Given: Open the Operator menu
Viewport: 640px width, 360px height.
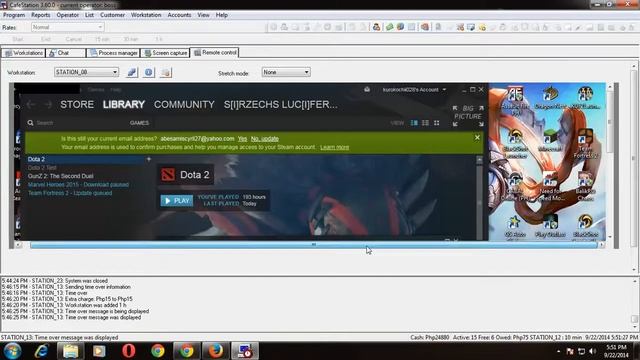Looking at the screenshot, I should (67, 15).
